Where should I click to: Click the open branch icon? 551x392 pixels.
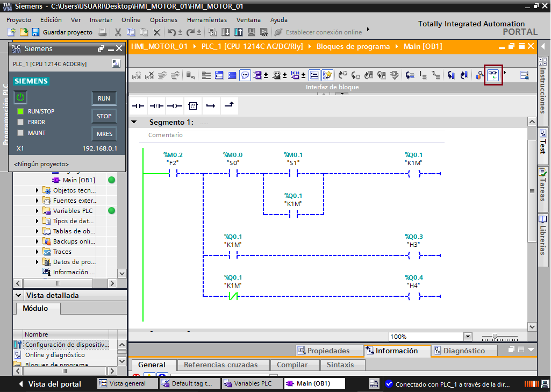tap(210, 105)
